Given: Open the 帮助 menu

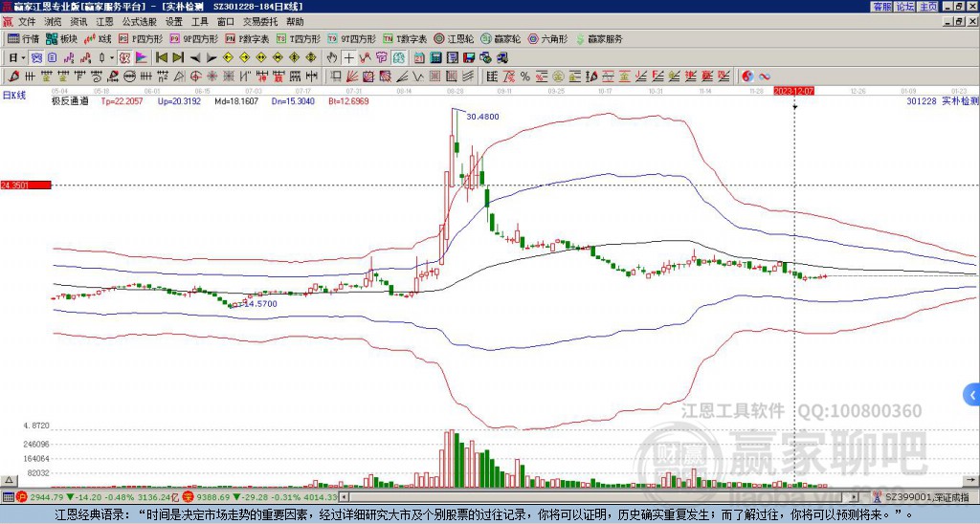Looking at the screenshot, I should click(295, 22).
